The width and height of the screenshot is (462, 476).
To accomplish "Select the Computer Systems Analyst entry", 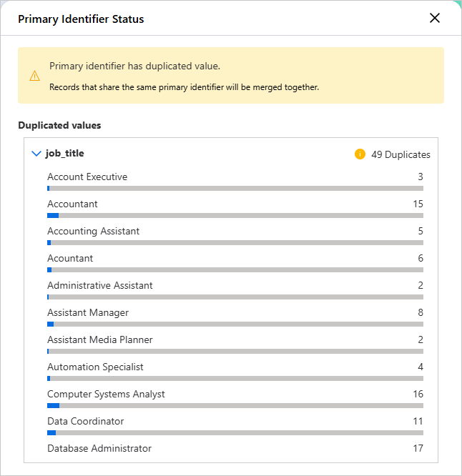I will tap(106, 394).
